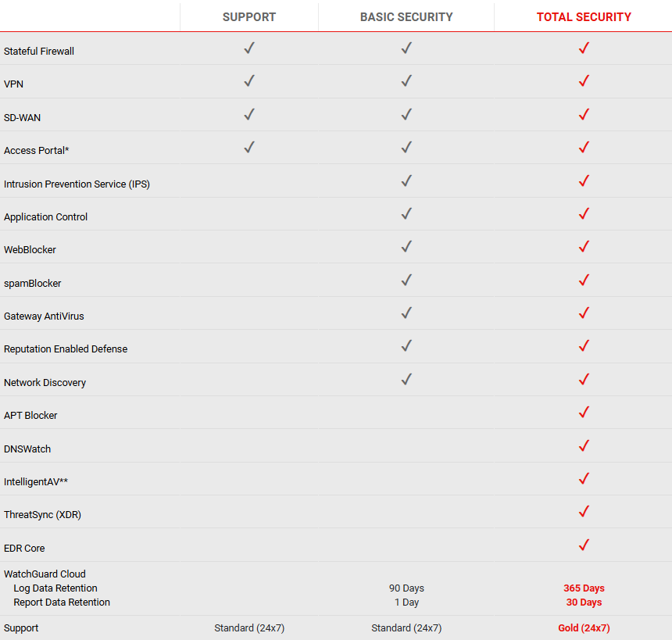Click the Basic Security checkmark for SD-WAN
The image size is (672, 640).
406,115
